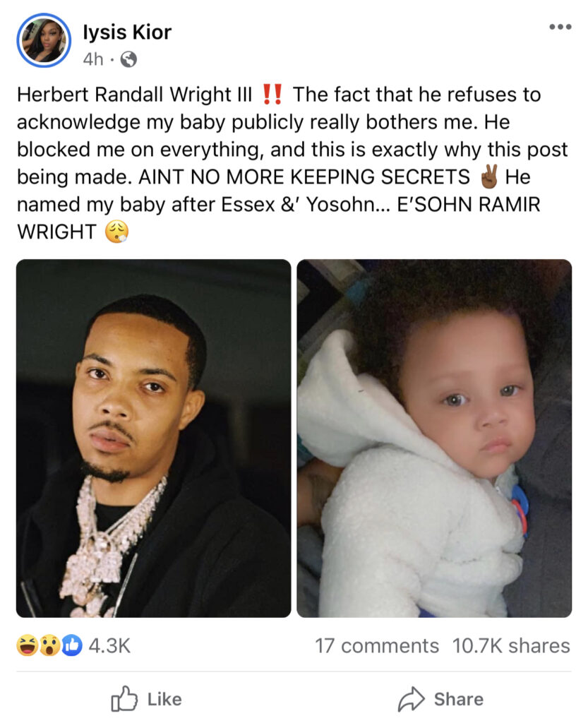Click the laughing Haha reaction emoji
588x723 pixels.
tap(28, 645)
